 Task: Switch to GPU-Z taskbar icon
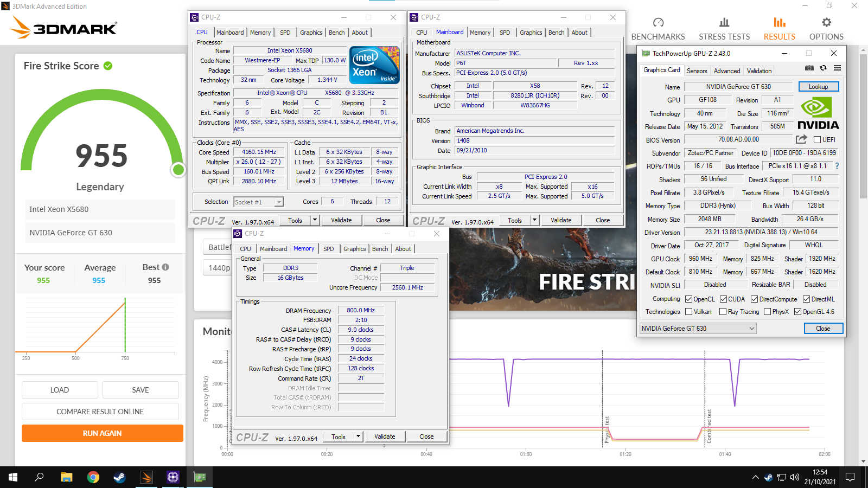(x=200, y=477)
